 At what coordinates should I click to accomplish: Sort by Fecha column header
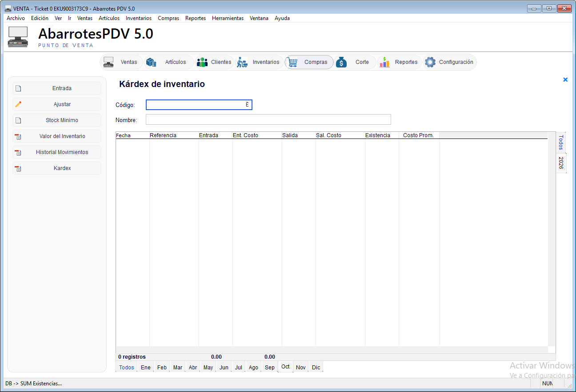[x=132, y=135]
